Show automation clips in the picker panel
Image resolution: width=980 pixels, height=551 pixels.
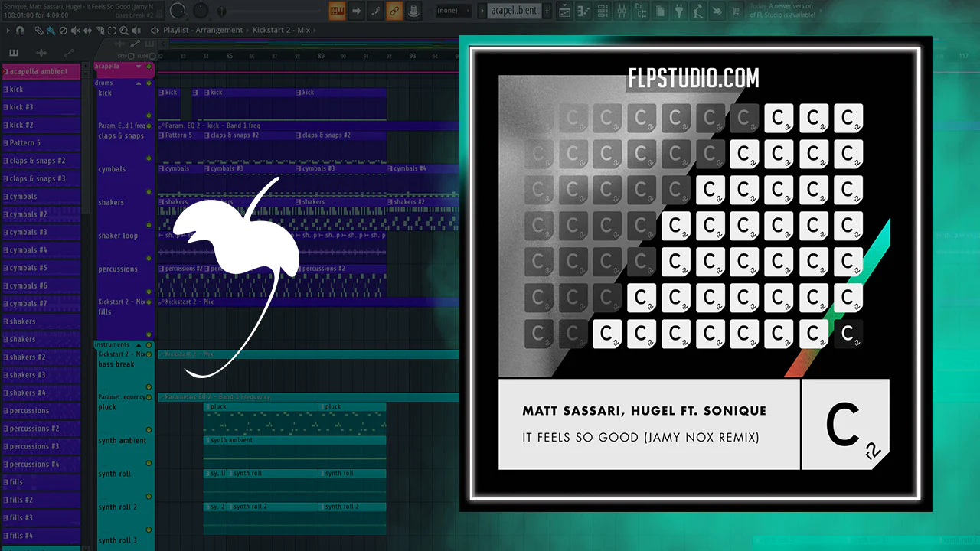[69, 53]
